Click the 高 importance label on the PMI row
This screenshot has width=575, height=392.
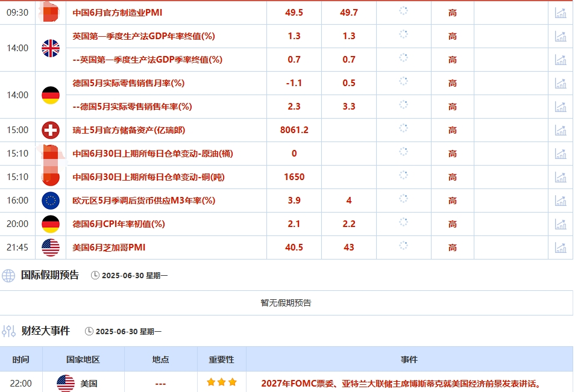tap(452, 12)
